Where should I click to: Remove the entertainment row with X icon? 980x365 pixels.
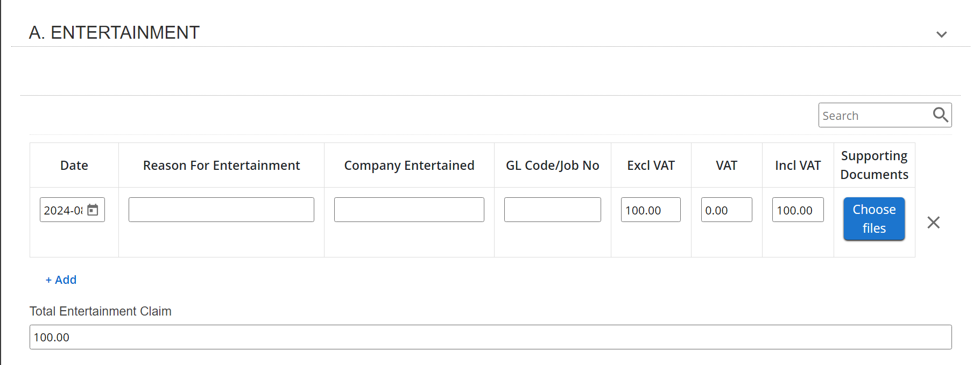point(933,223)
